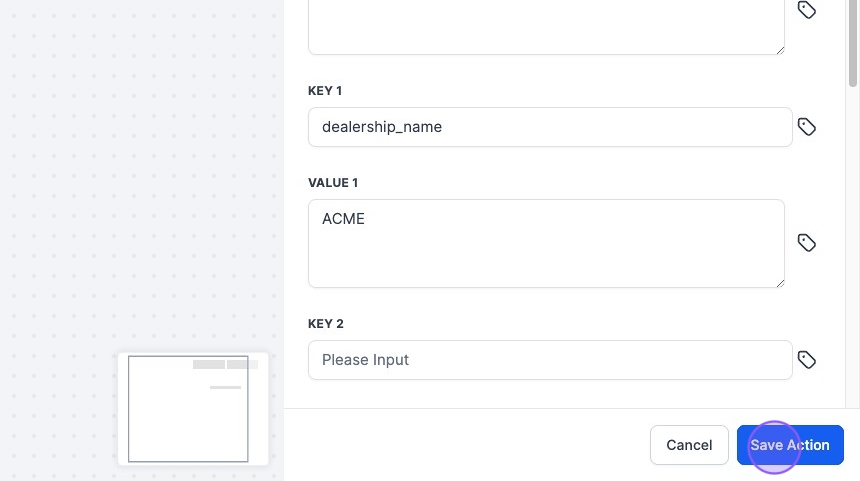
Task: Click the tag icon beside VALUE 1 textarea
Action: pyautogui.click(x=807, y=243)
